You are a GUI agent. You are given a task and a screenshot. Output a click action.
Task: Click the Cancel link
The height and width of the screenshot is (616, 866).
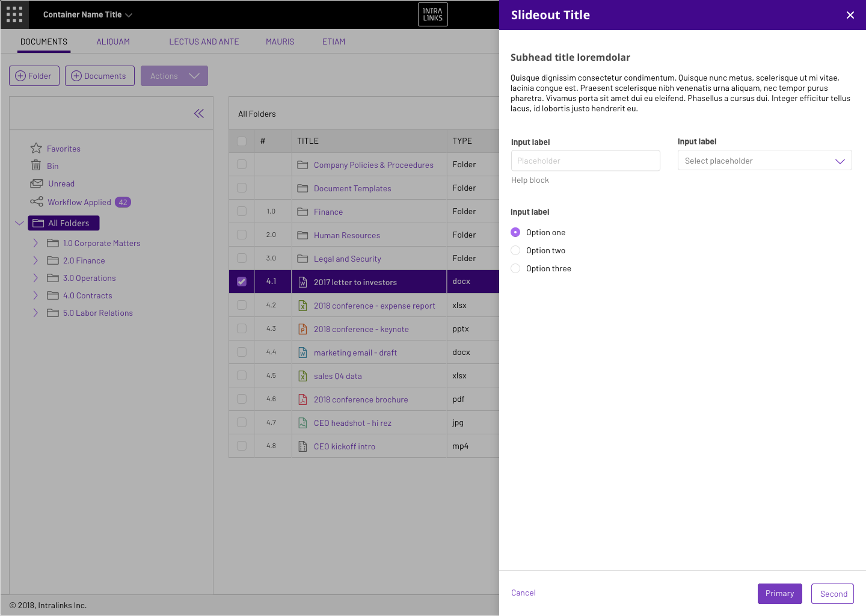pyautogui.click(x=523, y=593)
